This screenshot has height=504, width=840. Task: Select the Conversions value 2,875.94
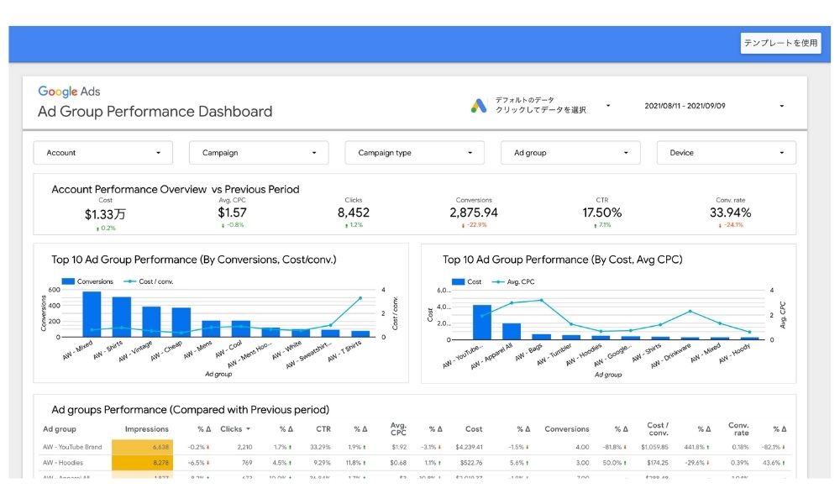pos(474,213)
